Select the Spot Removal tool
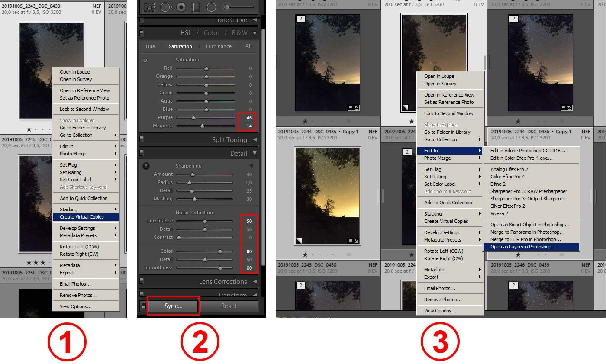 click(166, 6)
